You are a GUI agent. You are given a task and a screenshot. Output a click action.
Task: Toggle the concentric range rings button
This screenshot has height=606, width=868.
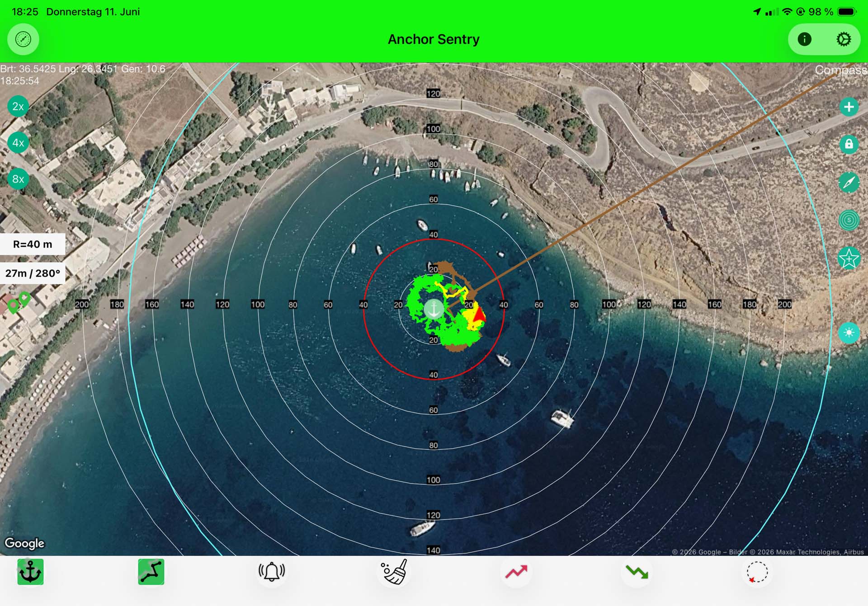point(849,221)
